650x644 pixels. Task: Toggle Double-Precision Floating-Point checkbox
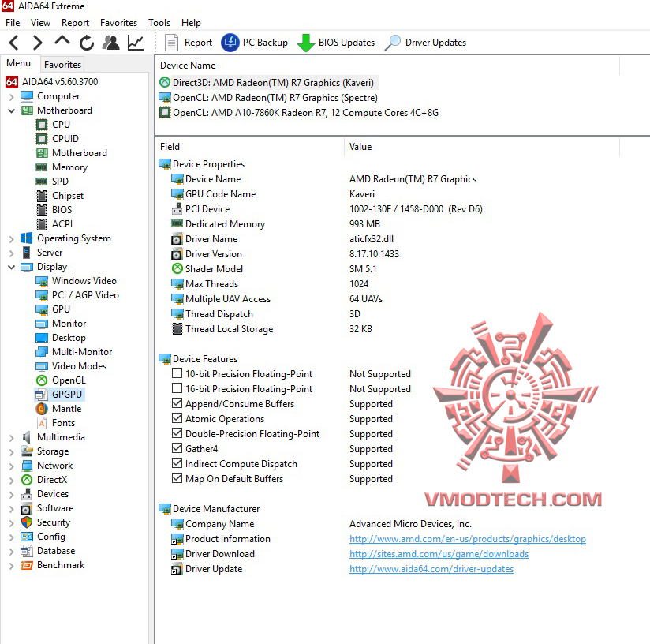tap(177, 433)
